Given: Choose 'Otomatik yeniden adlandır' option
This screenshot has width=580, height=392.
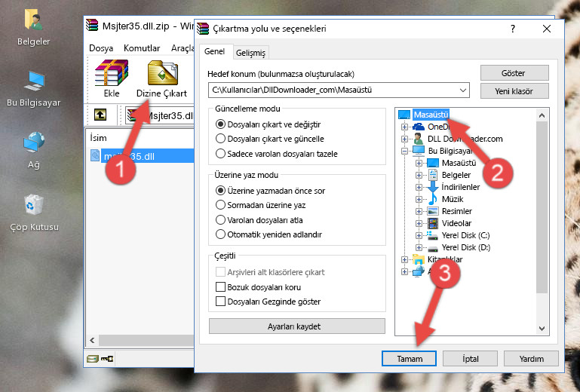Looking at the screenshot, I should (x=220, y=234).
